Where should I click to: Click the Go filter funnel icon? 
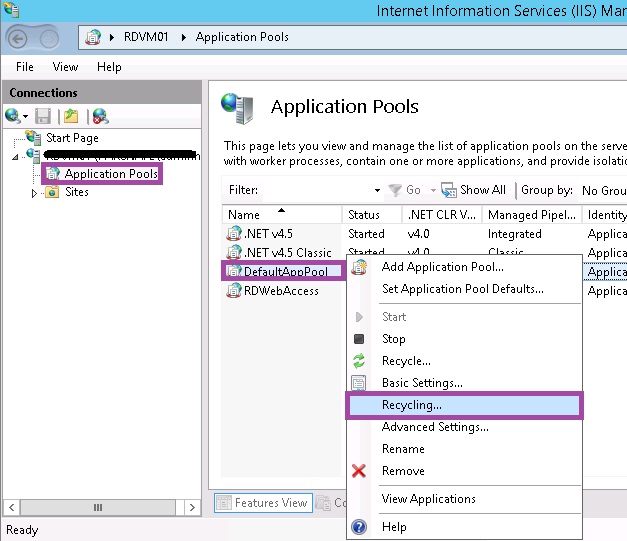[395, 190]
